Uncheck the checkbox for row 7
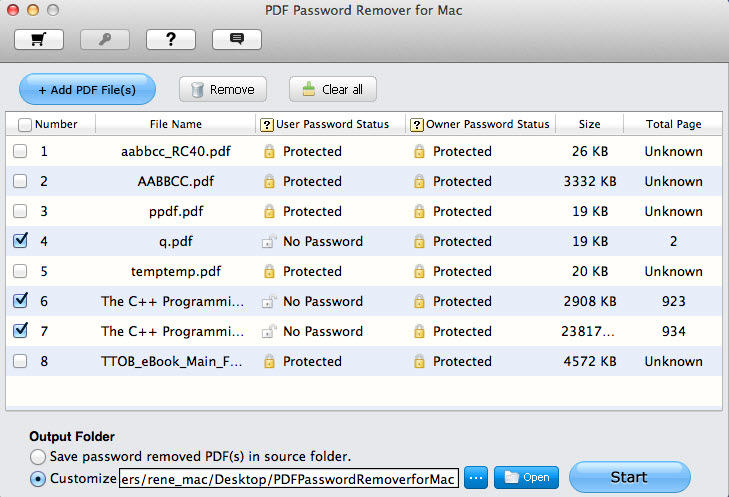Image resolution: width=729 pixels, height=497 pixels. pyautogui.click(x=20, y=331)
